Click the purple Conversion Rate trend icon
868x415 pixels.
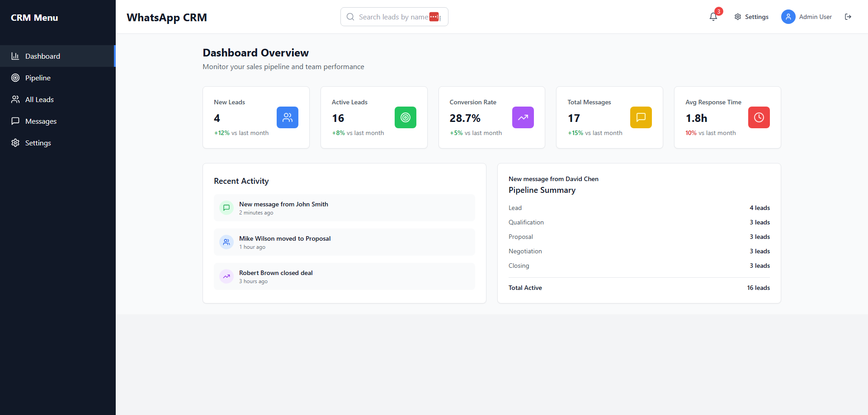(523, 117)
